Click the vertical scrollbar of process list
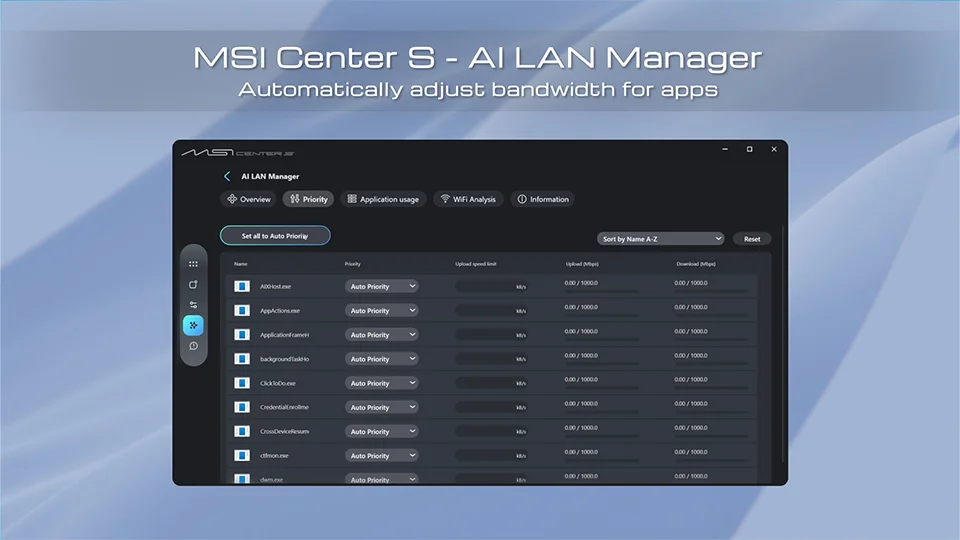960x540 pixels. click(783, 343)
